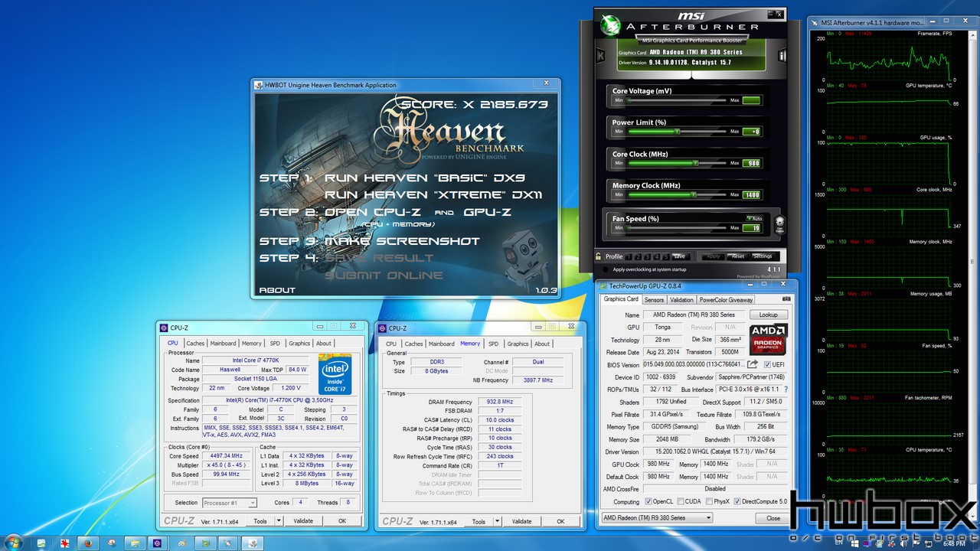The image size is (980, 551).
Task: Open the Tools dropdown arrow in CPU-Z Memory window
Action: coord(497,522)
